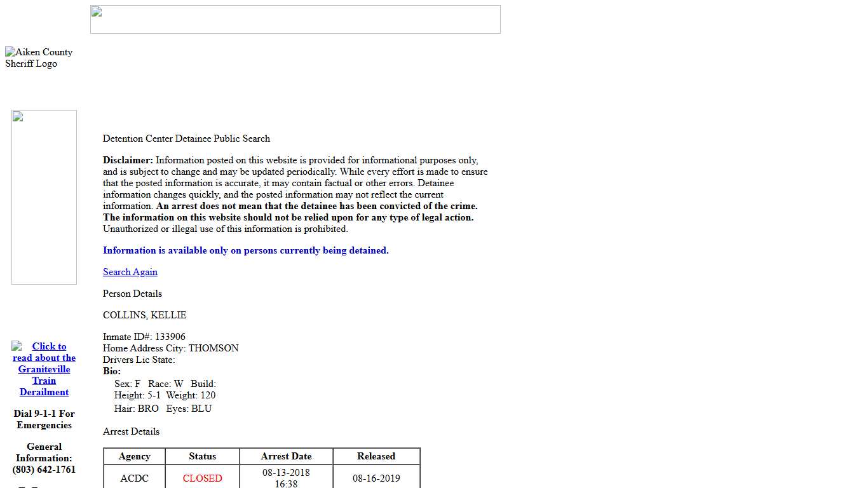The image size is (868, 488).
Task: Click the Arrest Date header cell
Action: click(x=286, y=456)
